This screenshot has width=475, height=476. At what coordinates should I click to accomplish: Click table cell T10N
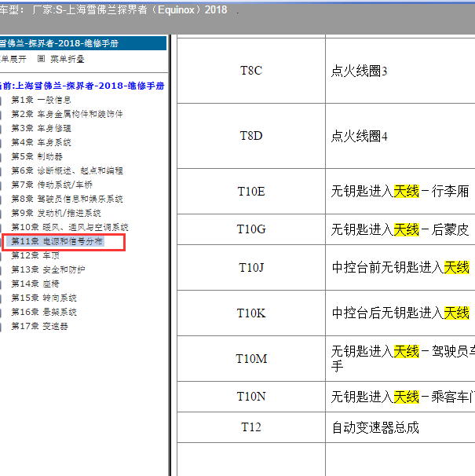251,397
